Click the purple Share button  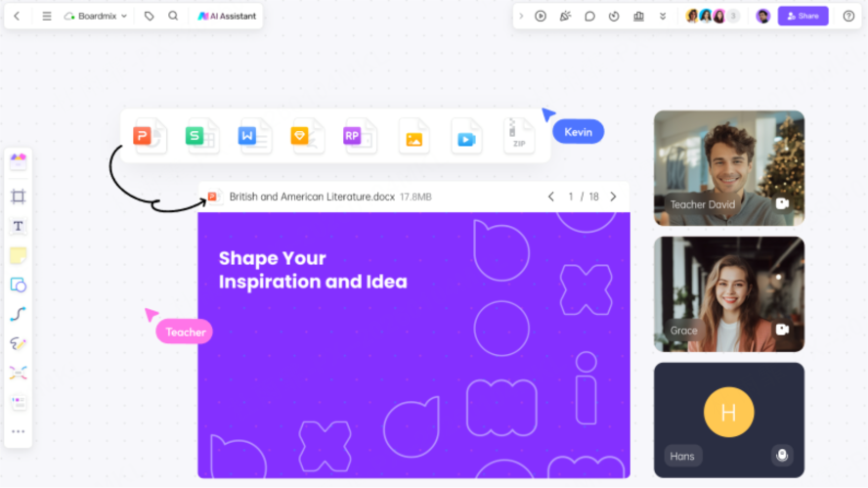pos(803,16)
